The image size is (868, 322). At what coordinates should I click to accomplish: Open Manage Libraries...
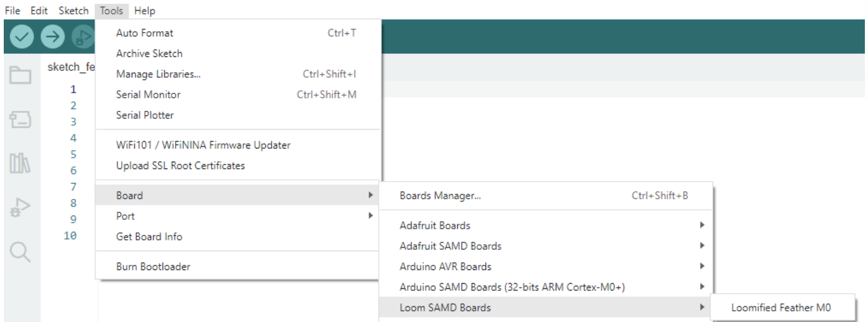[x=238, y=74]
